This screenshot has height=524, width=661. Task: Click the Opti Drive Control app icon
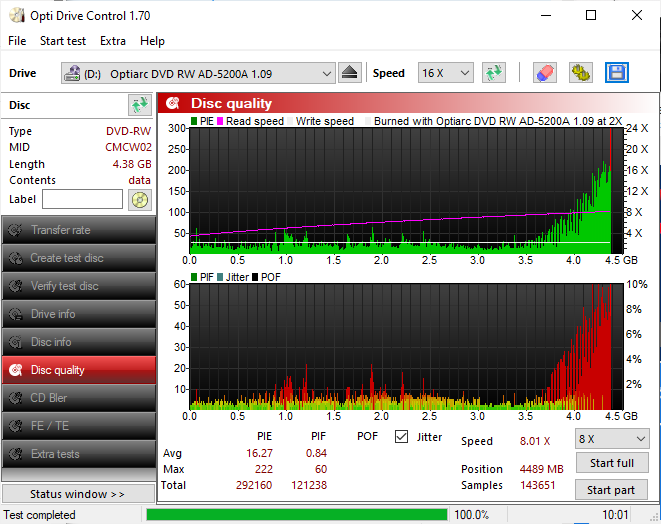(17, 16)
